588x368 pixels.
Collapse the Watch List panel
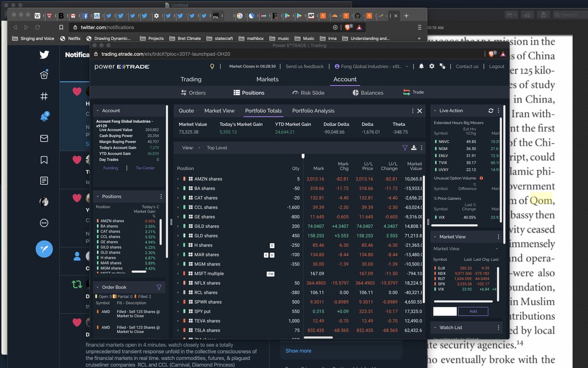[x=435, y=327]
